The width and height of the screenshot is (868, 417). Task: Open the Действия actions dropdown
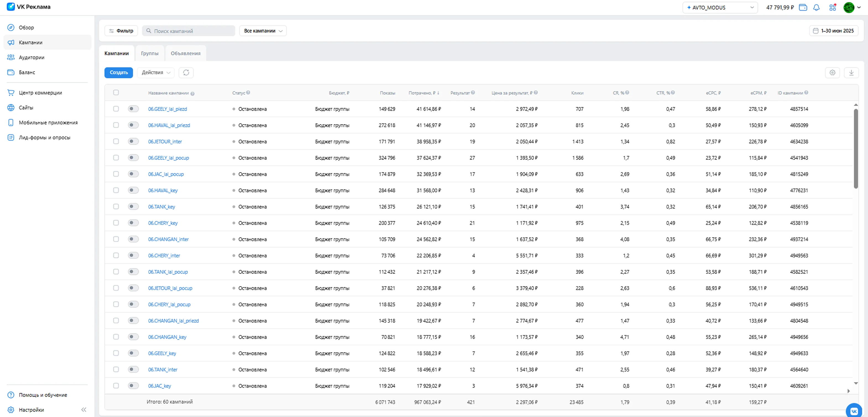pos(156,72)
